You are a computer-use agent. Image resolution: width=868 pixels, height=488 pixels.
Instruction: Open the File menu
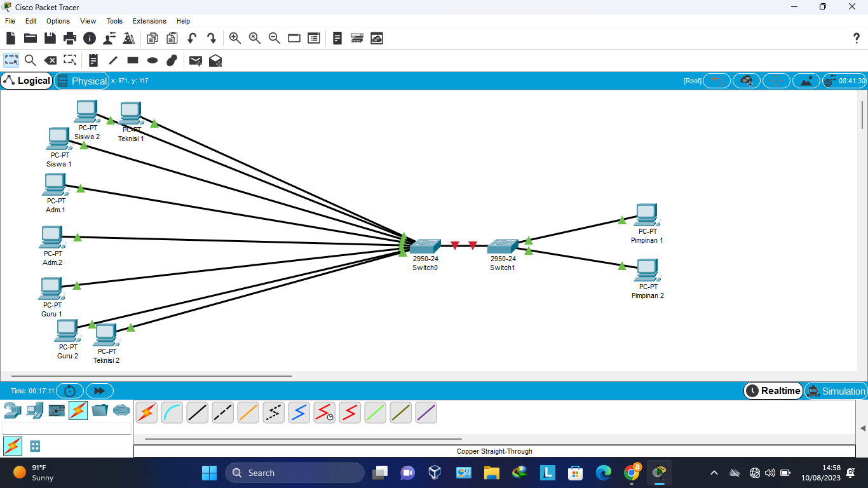click(10, 21)
